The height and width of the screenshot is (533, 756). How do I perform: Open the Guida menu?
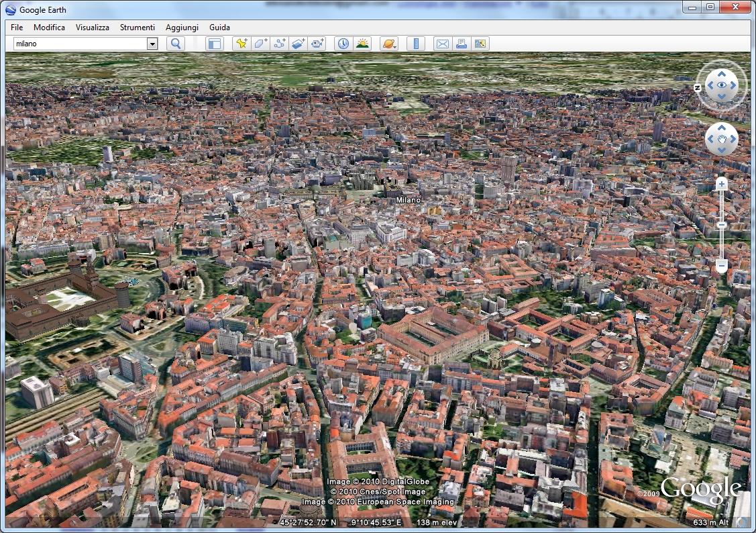219,28
